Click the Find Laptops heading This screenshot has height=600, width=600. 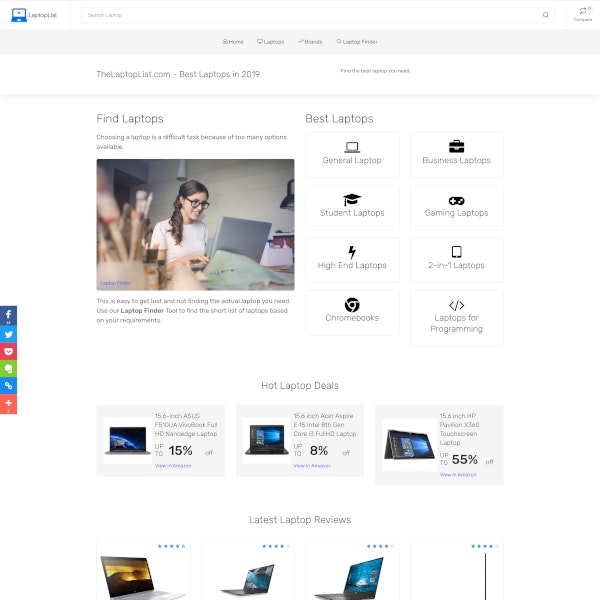(130, 119)
